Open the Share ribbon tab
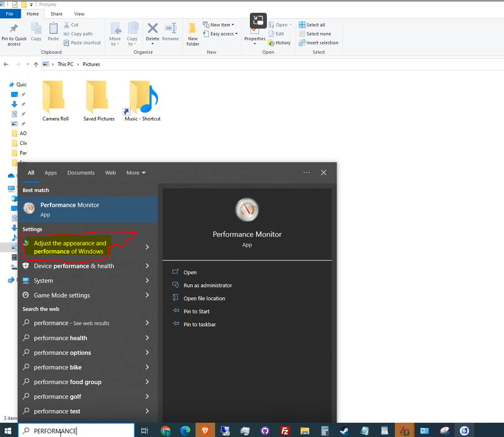 point(57,13)
